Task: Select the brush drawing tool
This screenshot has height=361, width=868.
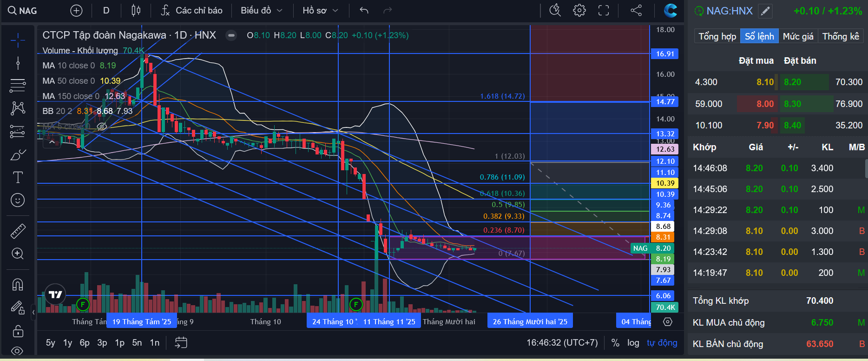Action: [18, 154]
